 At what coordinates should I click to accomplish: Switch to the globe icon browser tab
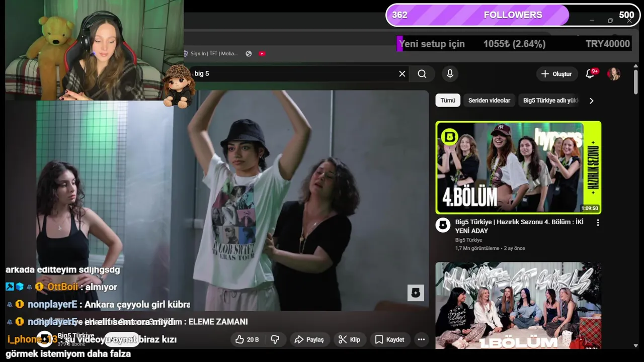click(x=249, y=54)
